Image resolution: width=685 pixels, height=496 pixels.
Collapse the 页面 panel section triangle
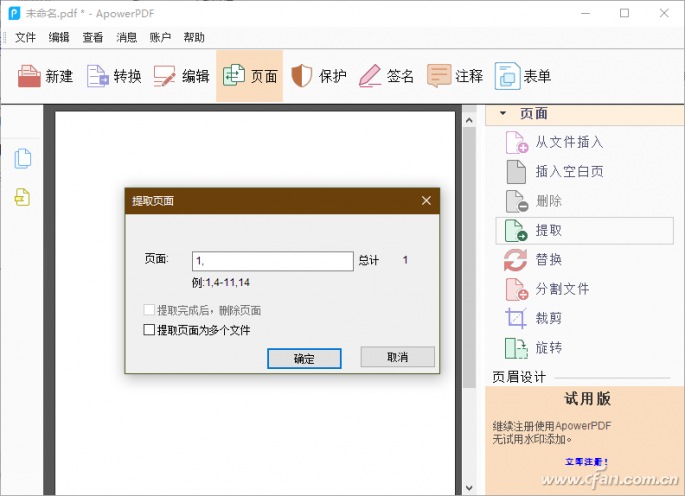pyautogui.click(x=503, y=113)
